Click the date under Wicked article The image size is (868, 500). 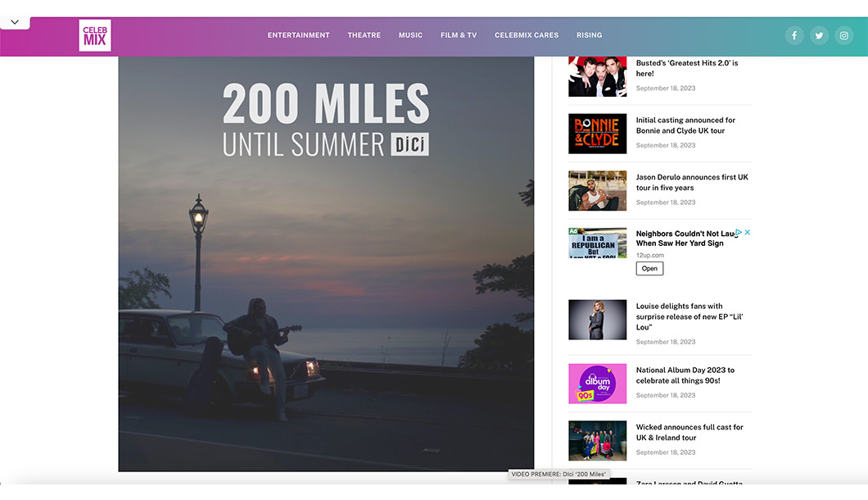pyautogui.click(x=666, y=452)
